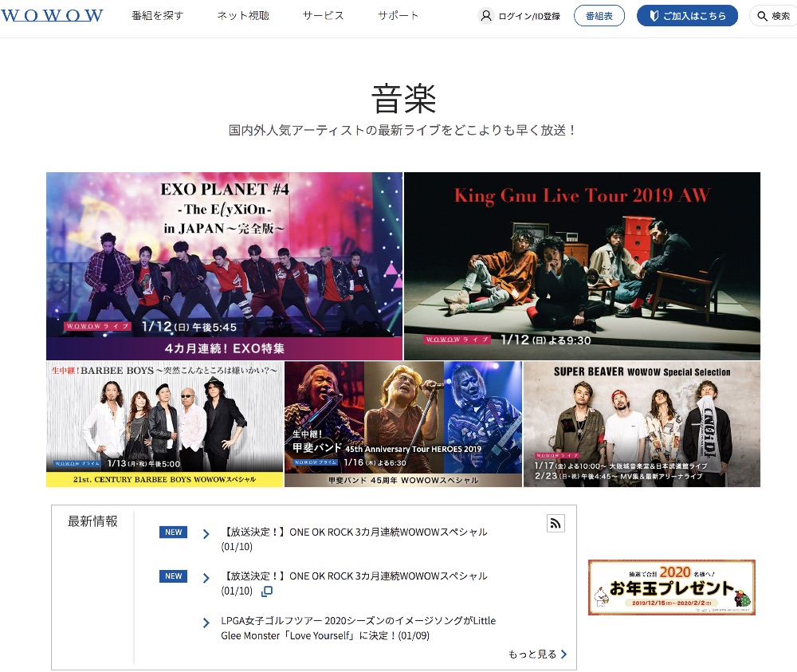797x672 pixels.
Task: Click the search magnifier icon
Action: coord(762,16)
